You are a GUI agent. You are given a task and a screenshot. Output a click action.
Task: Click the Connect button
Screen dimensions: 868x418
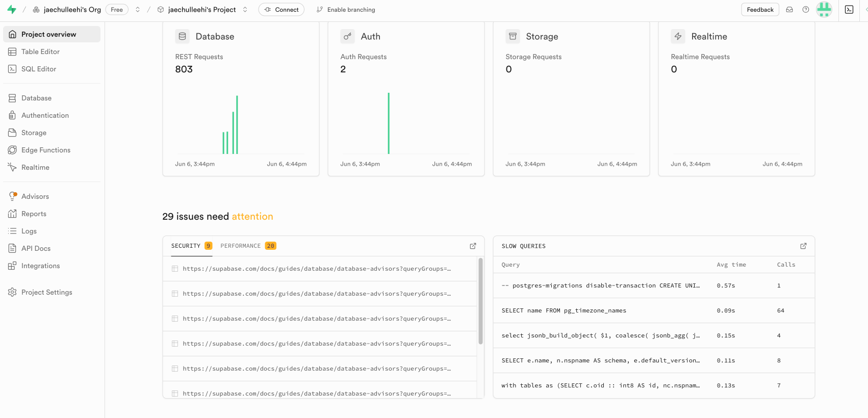[282, 10]
